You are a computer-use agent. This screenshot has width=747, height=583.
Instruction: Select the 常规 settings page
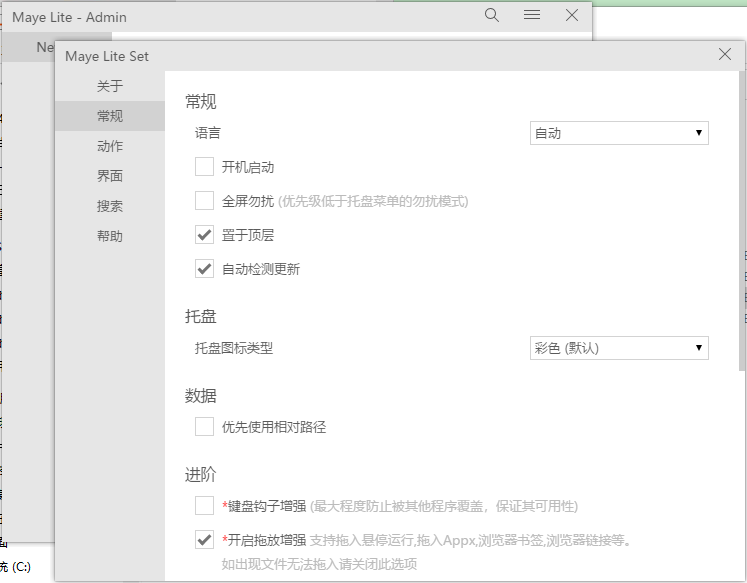pyautogui.click(x=110, y=116)
